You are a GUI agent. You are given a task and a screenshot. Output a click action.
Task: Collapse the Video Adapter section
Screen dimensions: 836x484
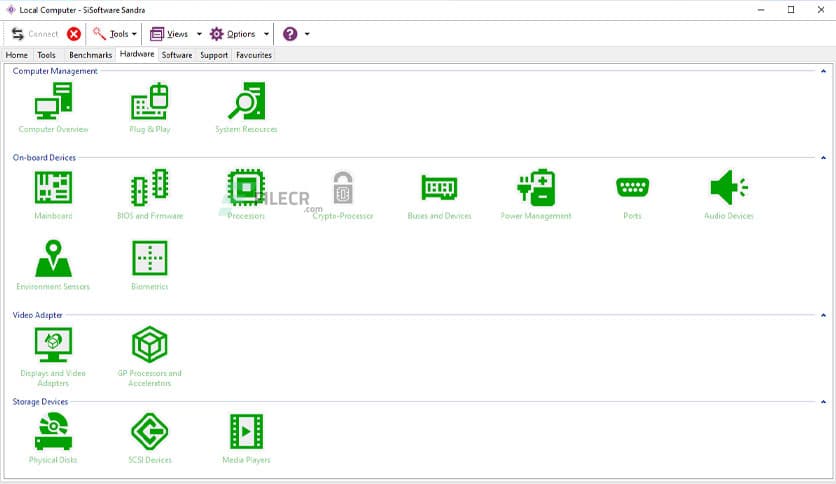823,315
